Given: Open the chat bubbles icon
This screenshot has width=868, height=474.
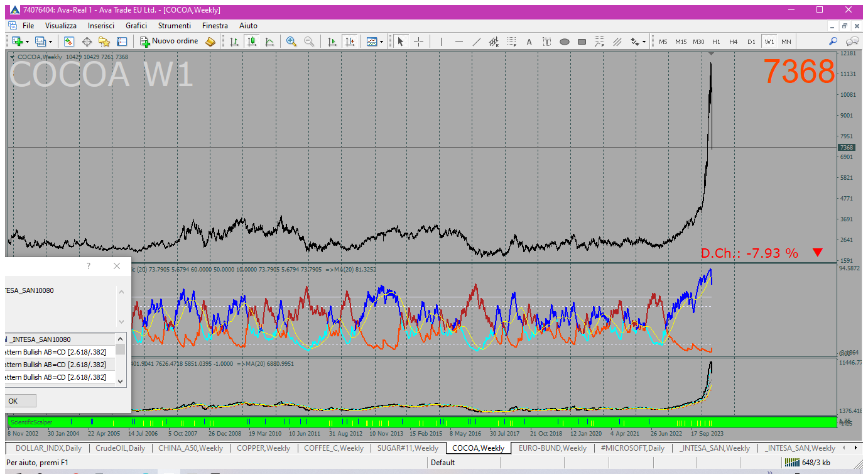Looking at the screenshot, I should tap(852, 41).
